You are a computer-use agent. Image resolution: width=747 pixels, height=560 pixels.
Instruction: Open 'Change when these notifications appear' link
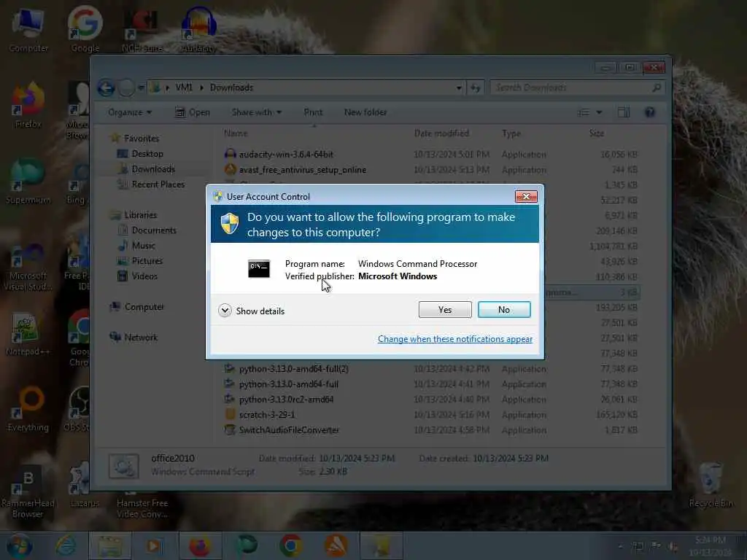click(x=455, y=339)
